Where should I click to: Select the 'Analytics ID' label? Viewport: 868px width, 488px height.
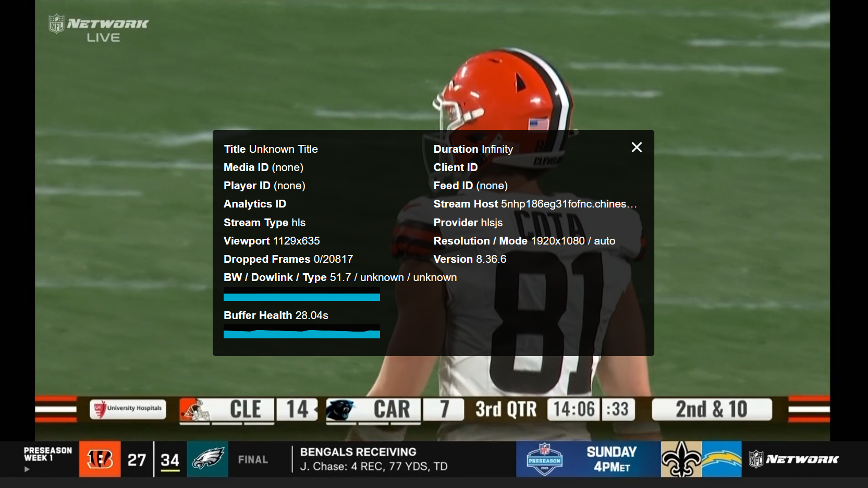[x=255, y=204]
